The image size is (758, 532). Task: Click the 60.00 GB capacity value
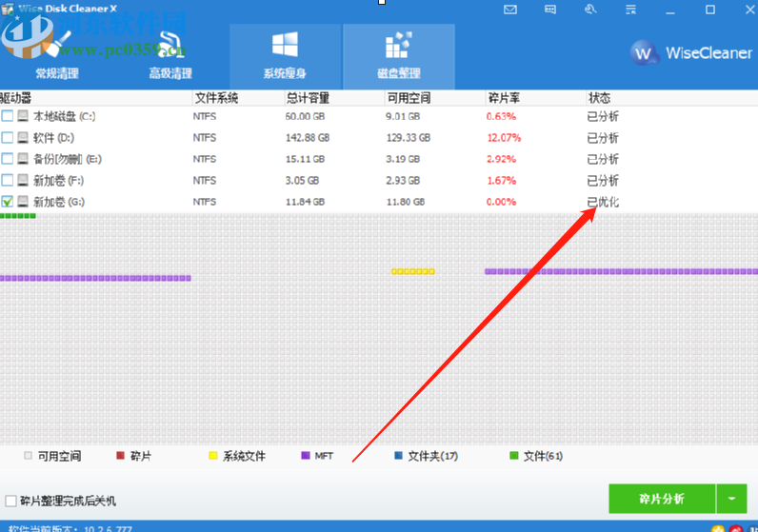[x=305, y=116]
